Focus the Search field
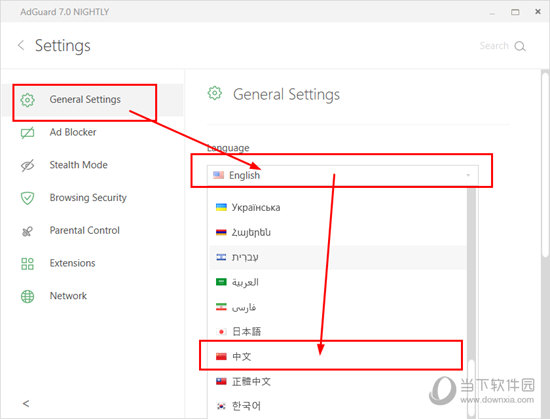 coord(494,46)
